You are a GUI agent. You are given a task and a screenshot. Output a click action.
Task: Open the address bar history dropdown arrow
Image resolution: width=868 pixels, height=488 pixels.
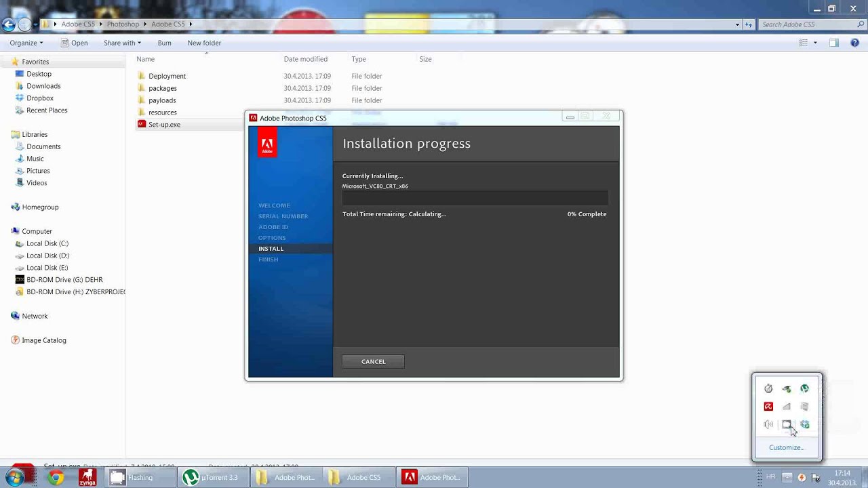pos(737,24)
